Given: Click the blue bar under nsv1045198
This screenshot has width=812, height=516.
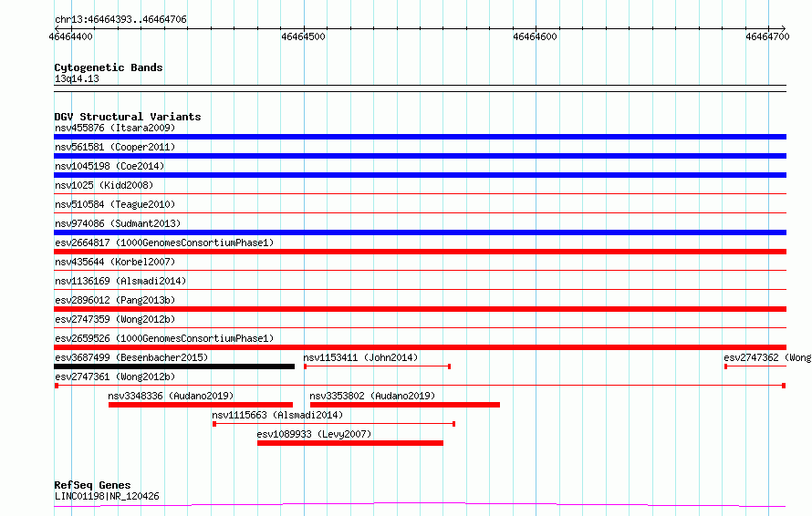Looking at the screenshot, I should (x=420, y=175).
